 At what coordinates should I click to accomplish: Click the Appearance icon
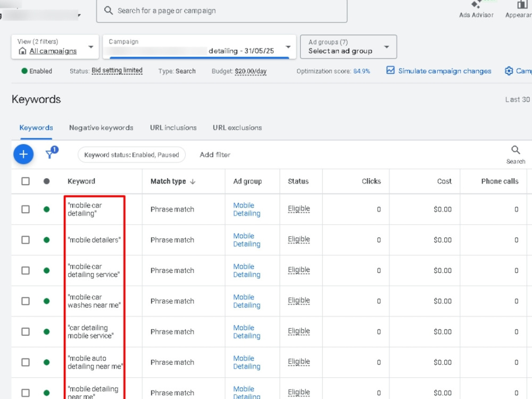coord(522,4)
